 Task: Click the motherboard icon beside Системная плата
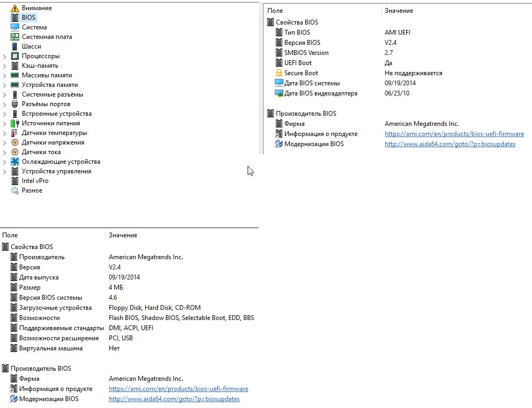coord(14,37)
